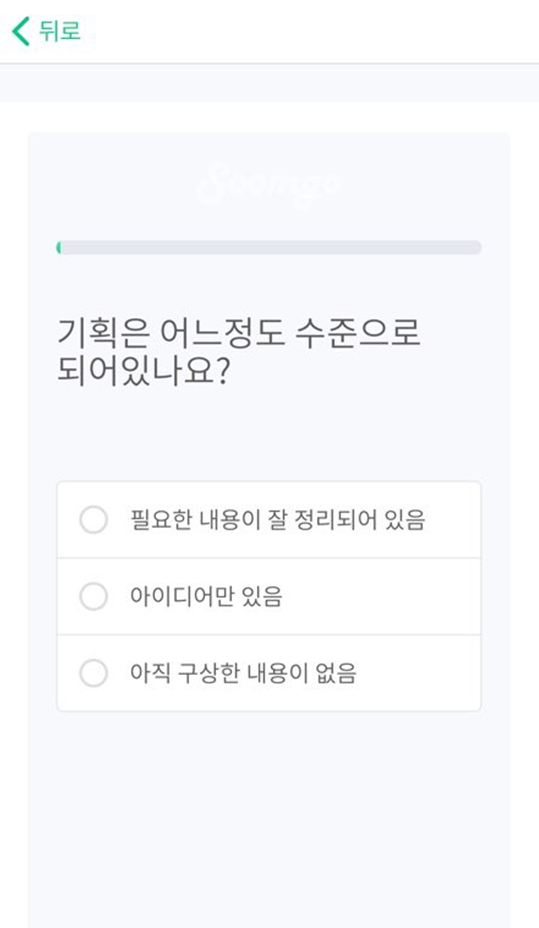Image resolution: width=539 pixels, height=928 pixels.
Task: Click the question heading 기획은 어느정도 수준으로
Action: point(238,332)
